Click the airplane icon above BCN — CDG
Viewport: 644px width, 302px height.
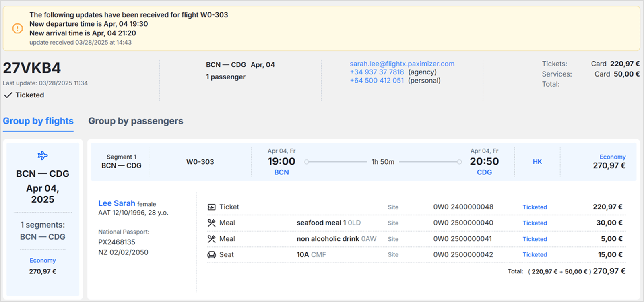click(43, 155)
